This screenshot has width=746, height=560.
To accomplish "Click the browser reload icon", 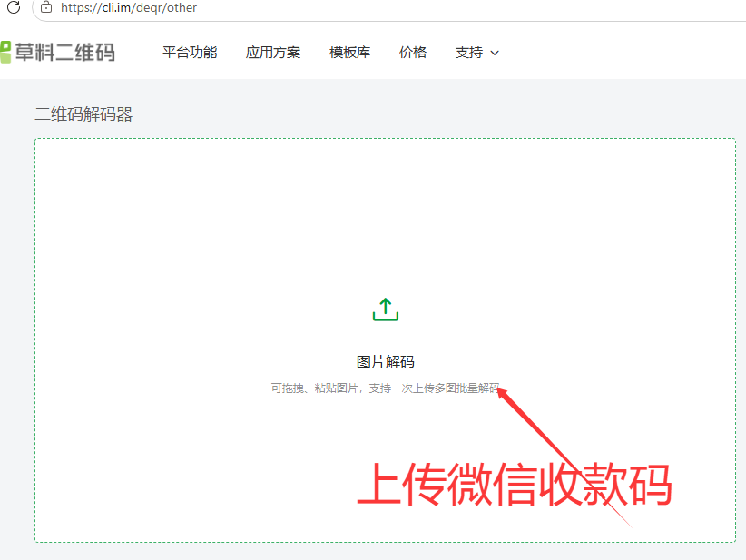I will click(14, 7).
